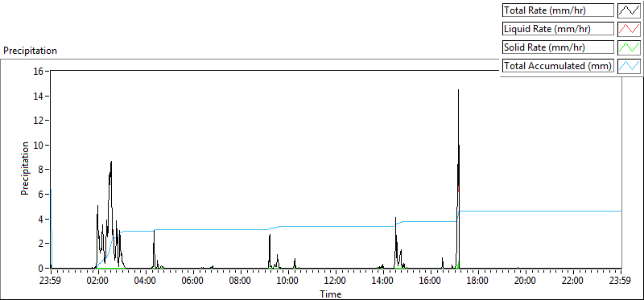Click the 04:00 time axis label
The image size is (644, 300).
pyautogui.click(x=146, y=281)
